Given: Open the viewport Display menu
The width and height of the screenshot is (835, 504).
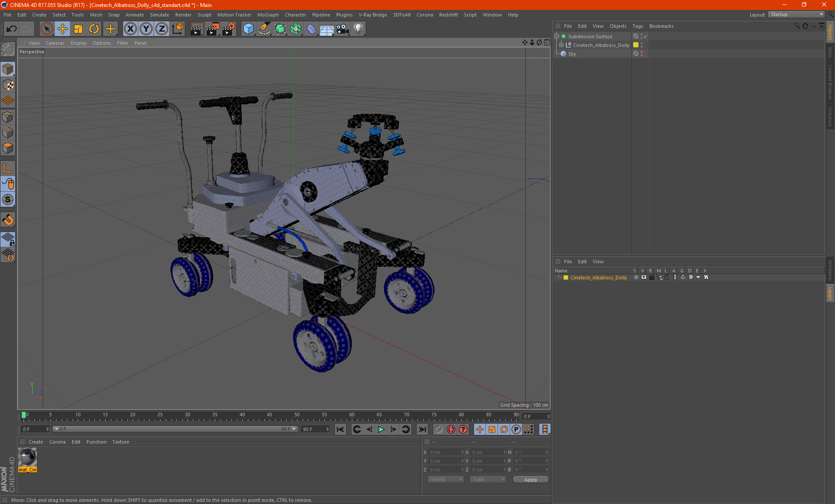Looking at the screenshot, I should point(78,43).
